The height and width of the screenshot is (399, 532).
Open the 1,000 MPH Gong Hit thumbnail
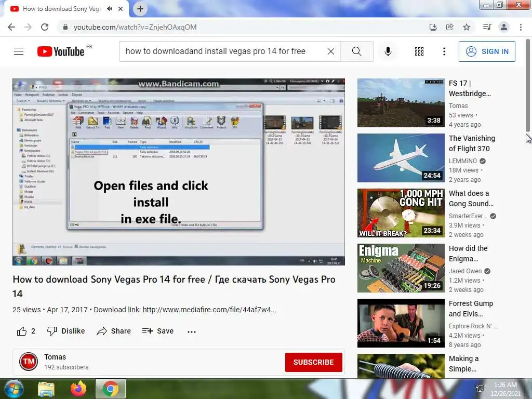pos(401,213)
